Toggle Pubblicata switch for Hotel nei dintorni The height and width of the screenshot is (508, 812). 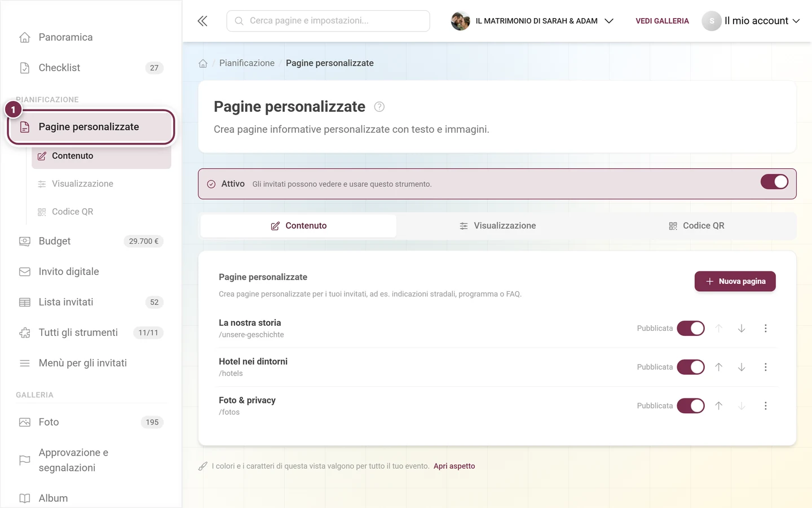click(x=691, y=367)
